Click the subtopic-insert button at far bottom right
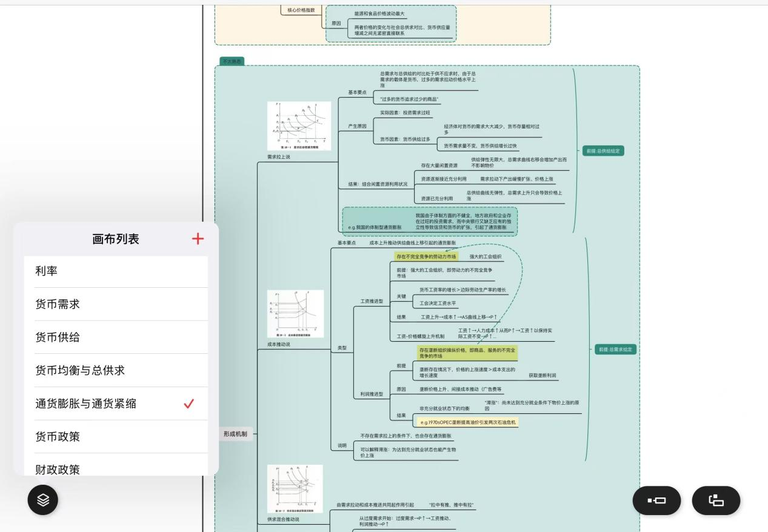 point(716,500)
